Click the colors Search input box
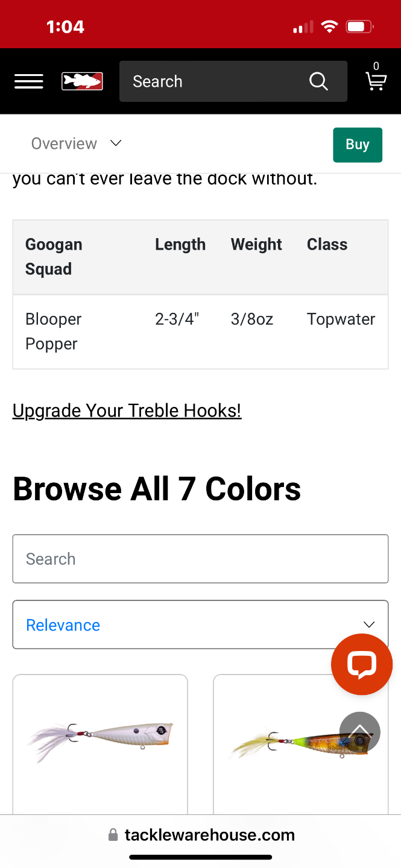Viewport: 401px width, 868px height. (200, 559)
